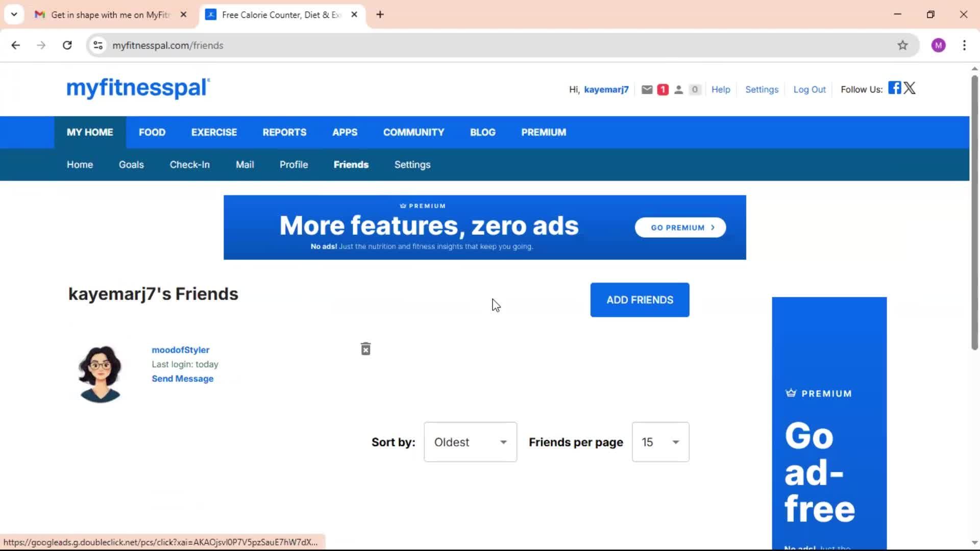This screenshot has width=980, height=551.
Task: Close the Free Calorie Counter tab
Action: (x=354, y=15)
